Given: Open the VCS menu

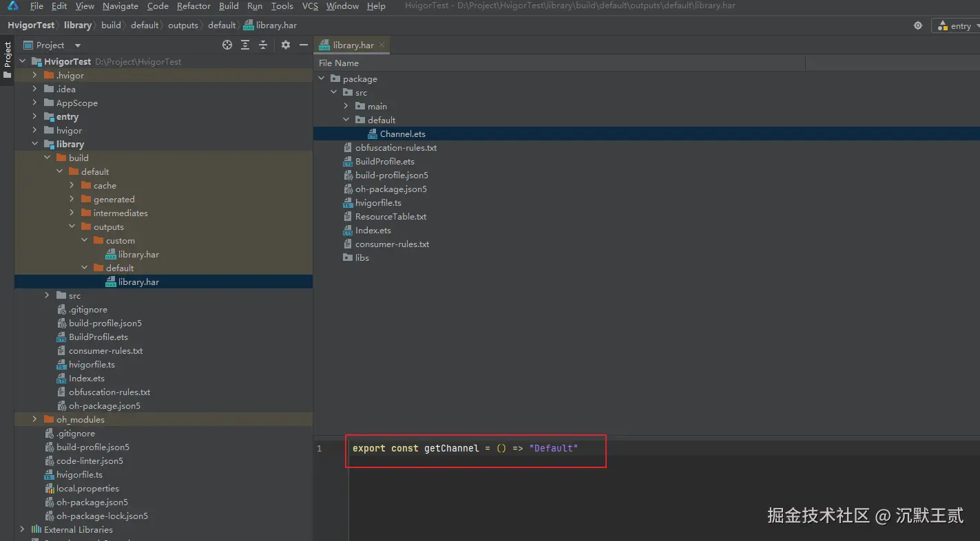Looking at the screenshot, I should point(310,6).
